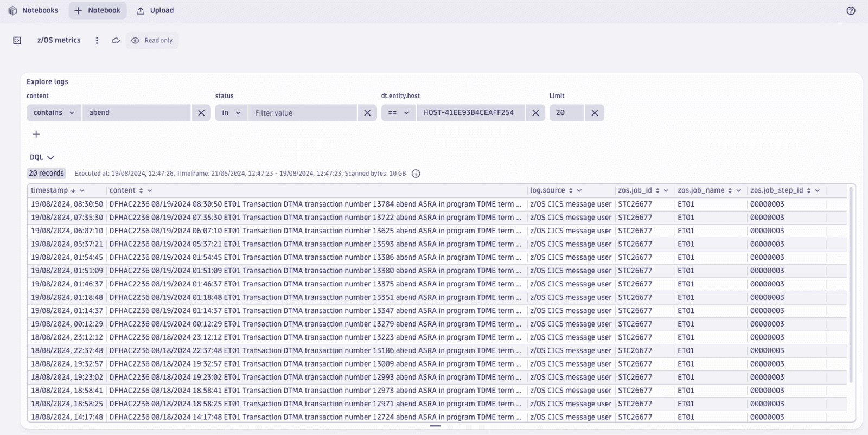Open the content column menu chevron
868x435 pixels.
[x=150, y=190]
